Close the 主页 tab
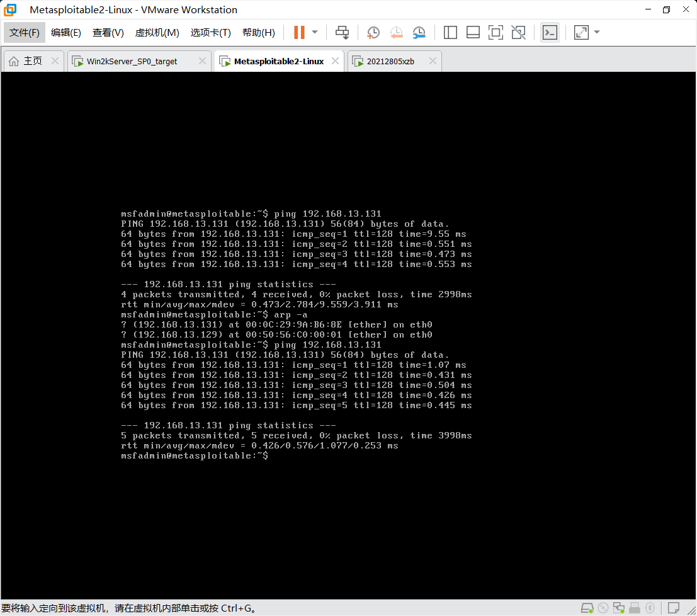The height and width of the screenshot is (616, 697). pos(55,61)
